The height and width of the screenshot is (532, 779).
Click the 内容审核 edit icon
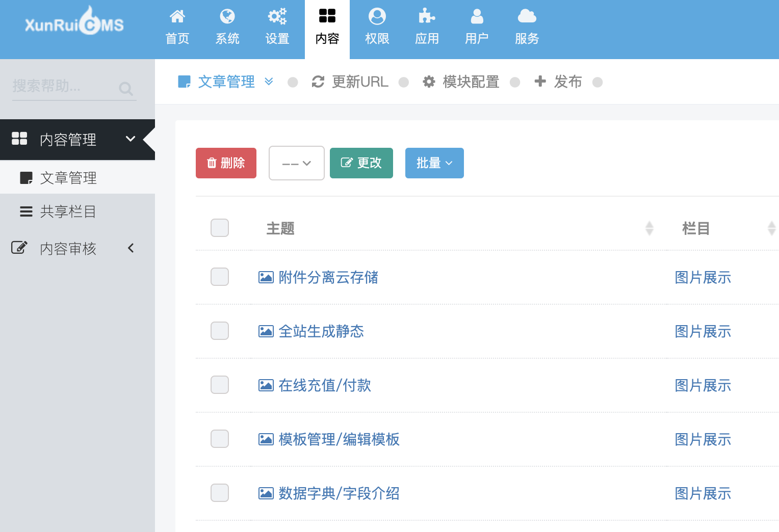click(x=19, y=248)
